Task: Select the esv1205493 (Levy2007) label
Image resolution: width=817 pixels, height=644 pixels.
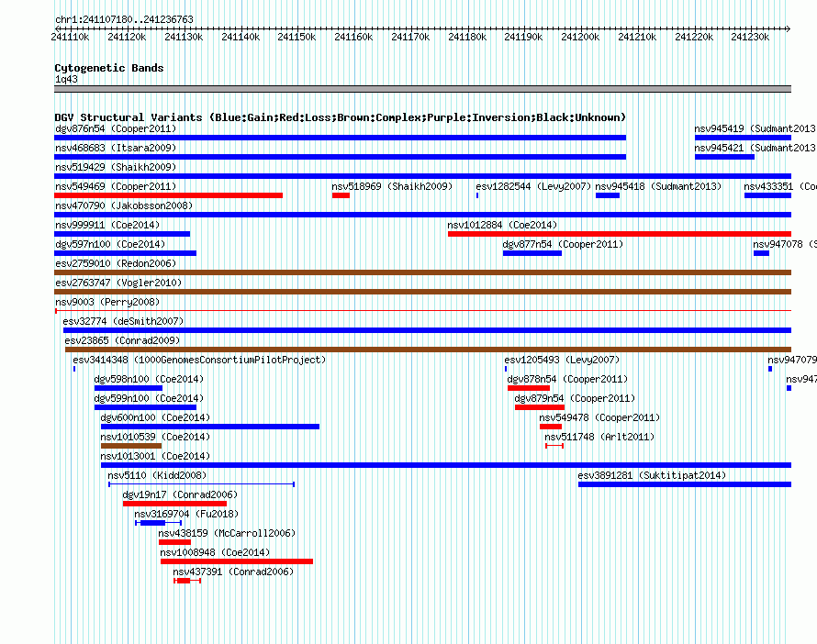Action: click(x=562, y=360)
